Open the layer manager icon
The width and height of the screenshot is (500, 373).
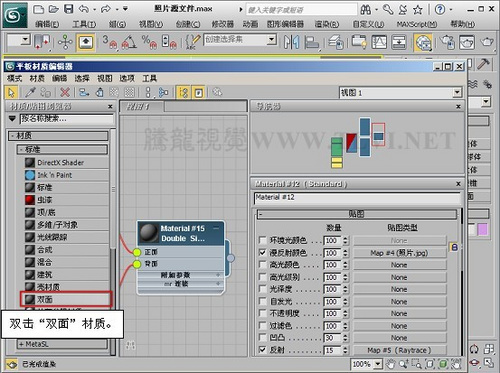[336, 42]
